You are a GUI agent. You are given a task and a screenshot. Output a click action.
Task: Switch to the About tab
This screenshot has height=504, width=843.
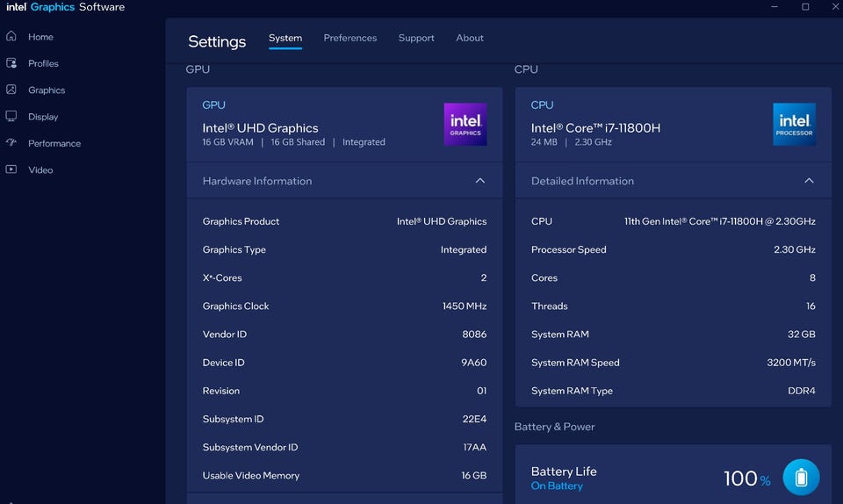[470, 38]
